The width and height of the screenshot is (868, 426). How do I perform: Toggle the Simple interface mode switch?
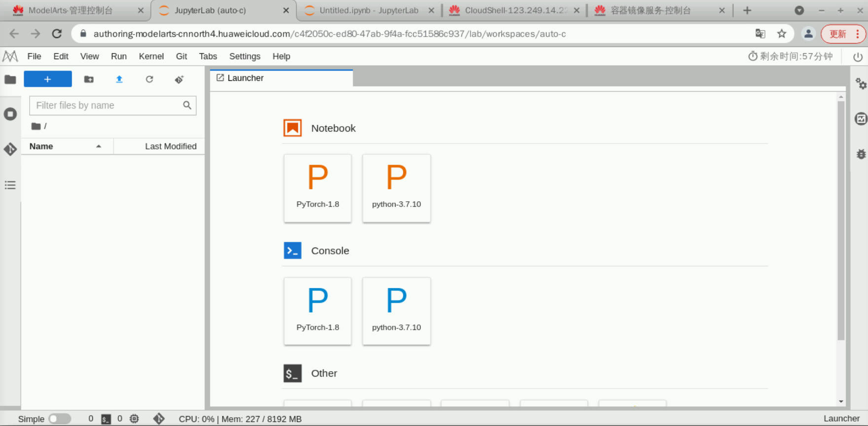click(x=60, y=419)
